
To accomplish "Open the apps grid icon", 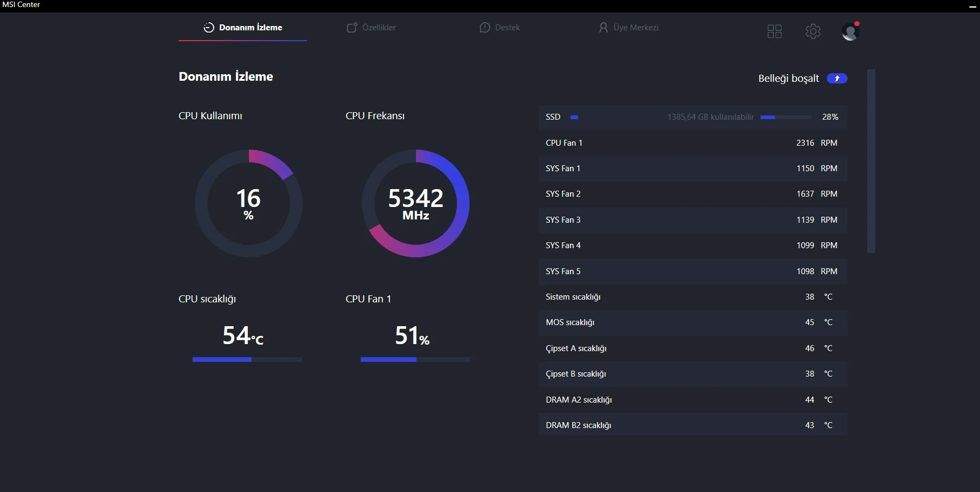I will click(x=774, y=31).
